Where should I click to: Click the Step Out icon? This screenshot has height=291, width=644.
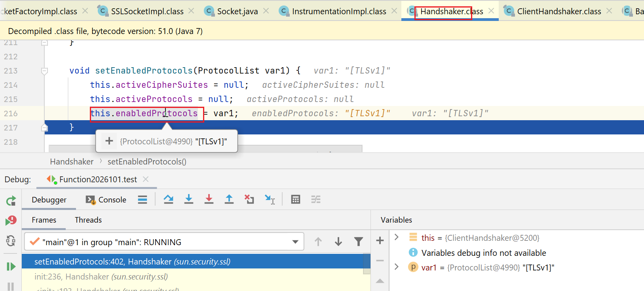point(229,199)
